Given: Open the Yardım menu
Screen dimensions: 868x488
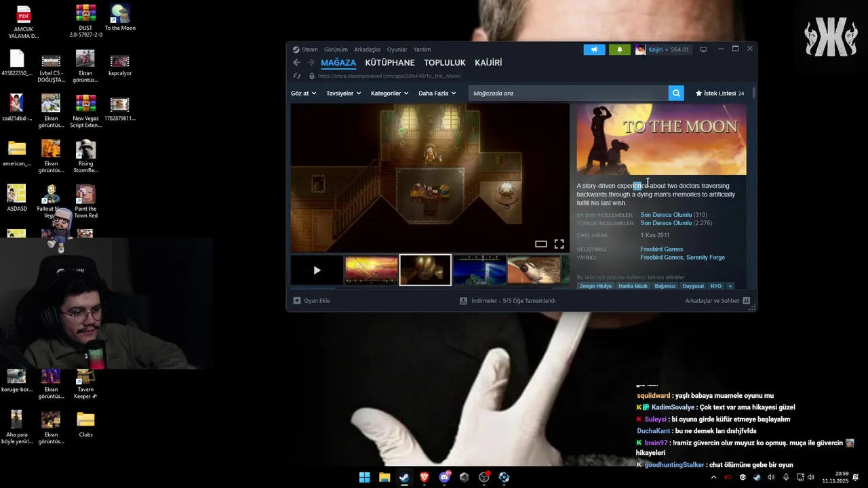Looking at the screenshot, I should [422, 49].
